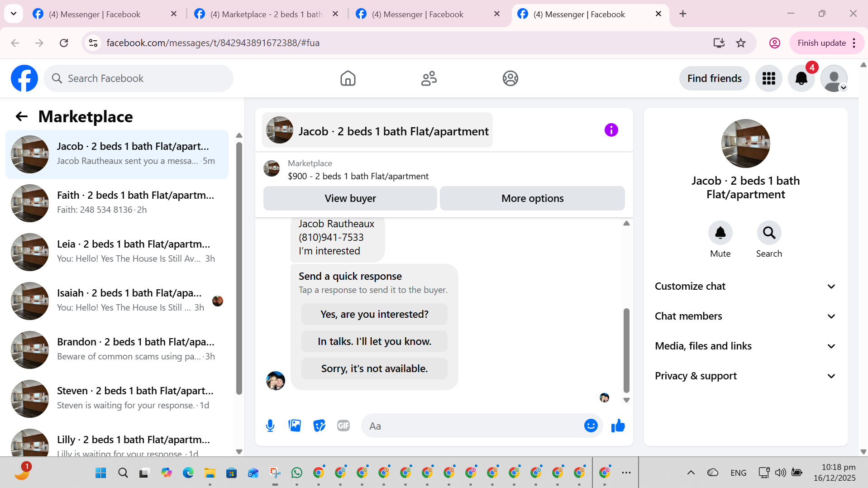Search in conversation magnifier icon
Screen dimensions: 868x488
click(769, 233)
